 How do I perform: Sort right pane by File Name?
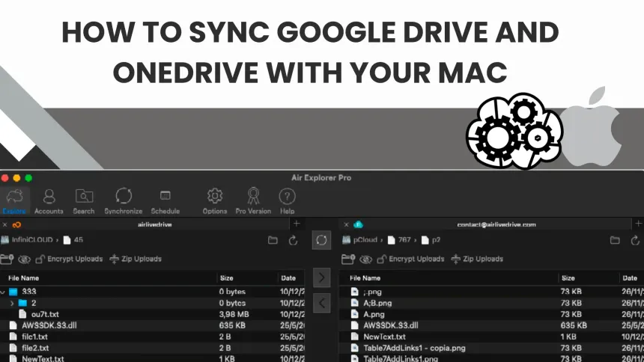(x=365, y=278)
